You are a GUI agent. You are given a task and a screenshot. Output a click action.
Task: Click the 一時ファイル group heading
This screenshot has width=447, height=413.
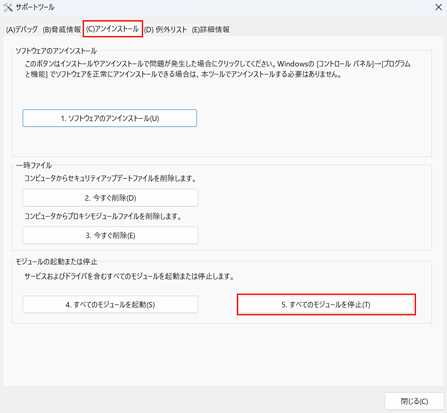coord(34,165)
